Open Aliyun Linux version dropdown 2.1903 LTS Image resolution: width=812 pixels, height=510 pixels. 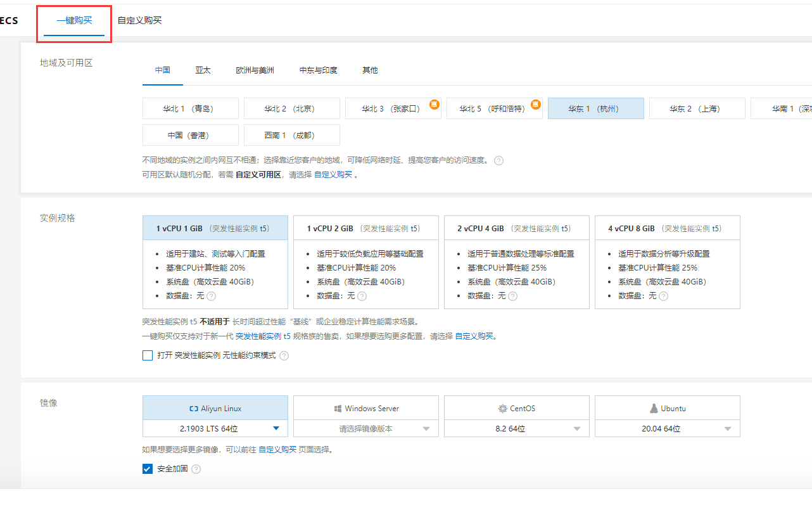click(215, 429)
